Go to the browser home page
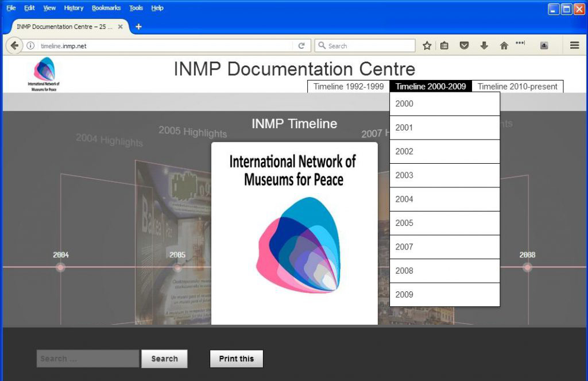Screen dimensions: 588x381 pos(504,46)
